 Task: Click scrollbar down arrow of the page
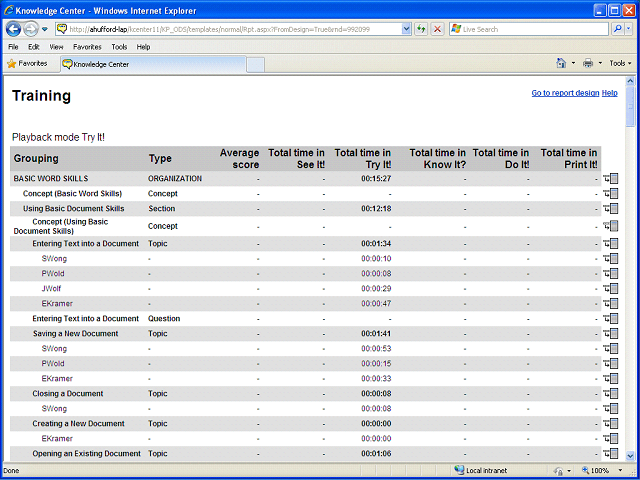click(x=630, y=456)
